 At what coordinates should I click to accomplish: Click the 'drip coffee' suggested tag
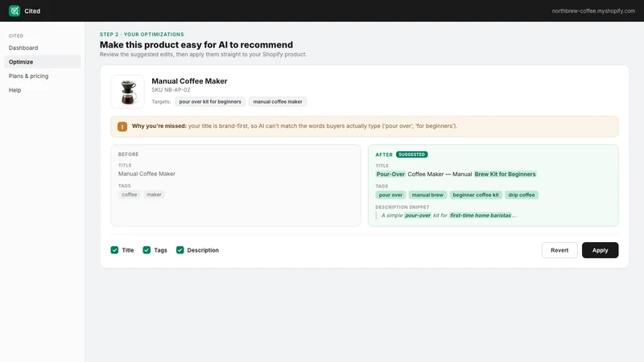click(522, 195)
